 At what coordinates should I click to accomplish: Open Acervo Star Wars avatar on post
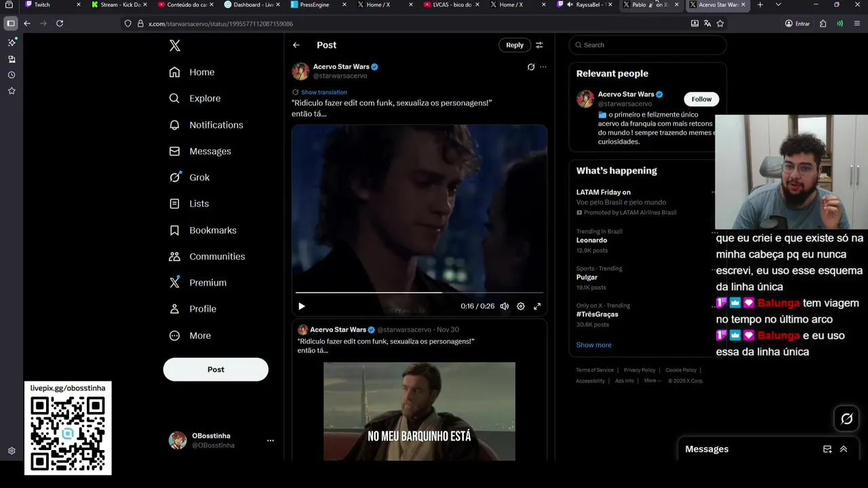(300, 71)
